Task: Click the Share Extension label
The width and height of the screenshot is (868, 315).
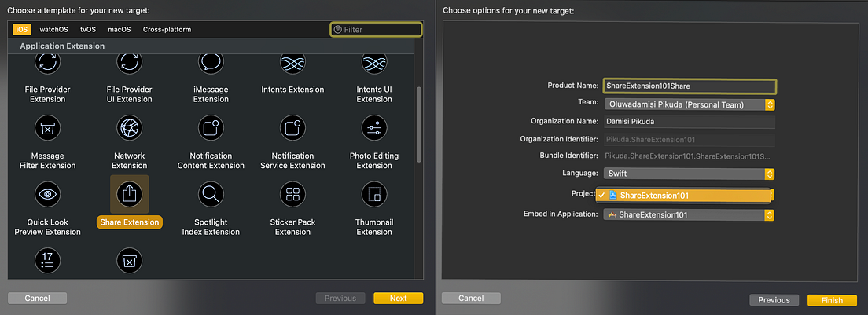Action: tap(130, 222)
